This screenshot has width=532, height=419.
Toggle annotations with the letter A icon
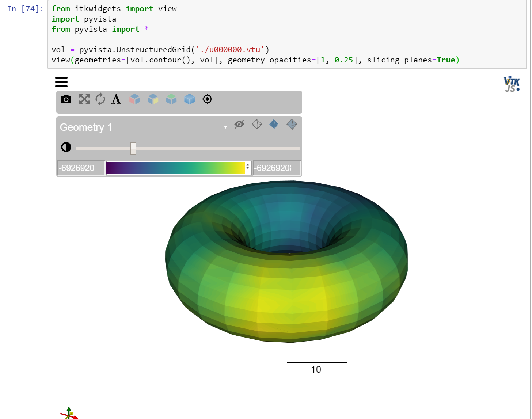click(116, 99)
